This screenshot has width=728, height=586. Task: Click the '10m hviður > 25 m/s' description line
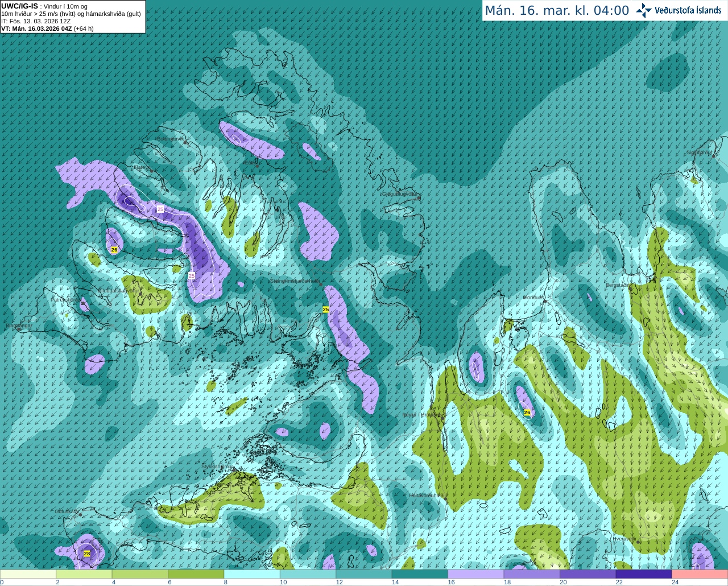click(x=71, y=14)
